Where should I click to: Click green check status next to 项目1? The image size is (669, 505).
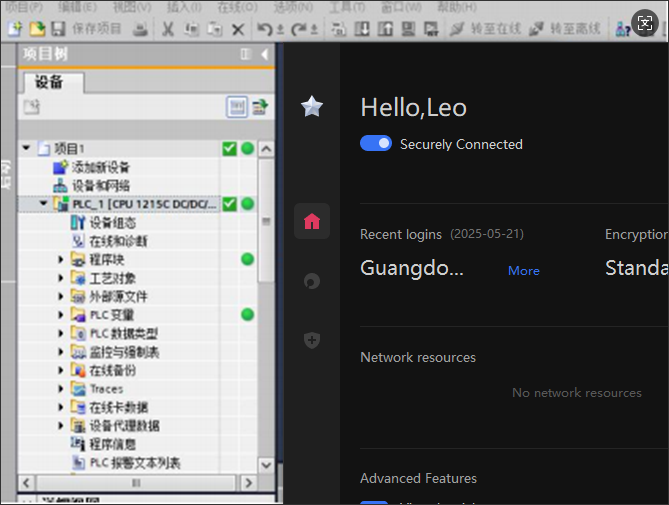[x=230, y=148]
